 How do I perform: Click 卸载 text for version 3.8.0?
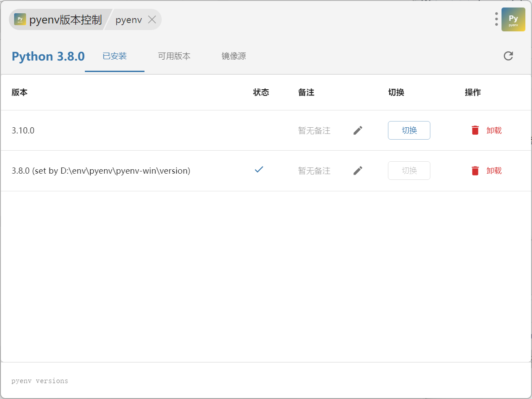click(x=494, y=171)
